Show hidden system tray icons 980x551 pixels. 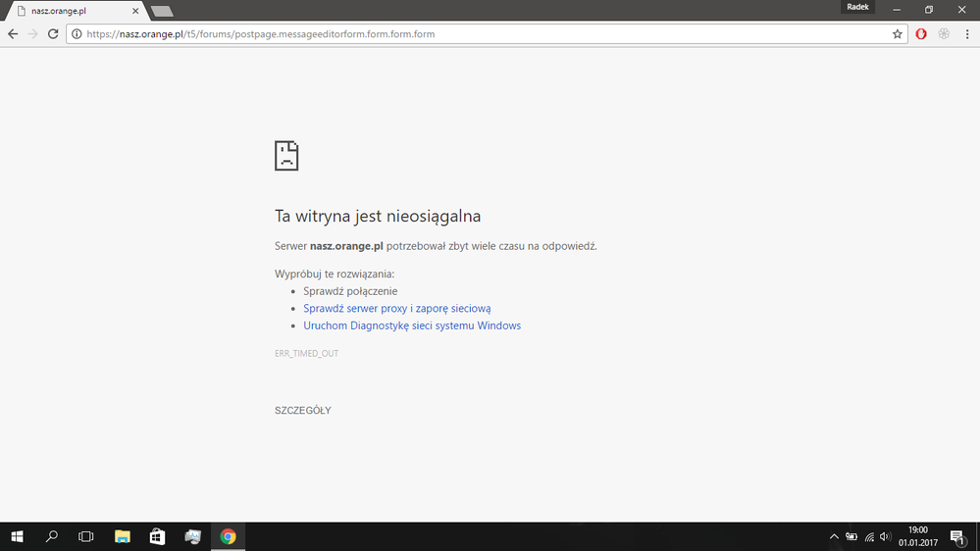tap(834, 536)
